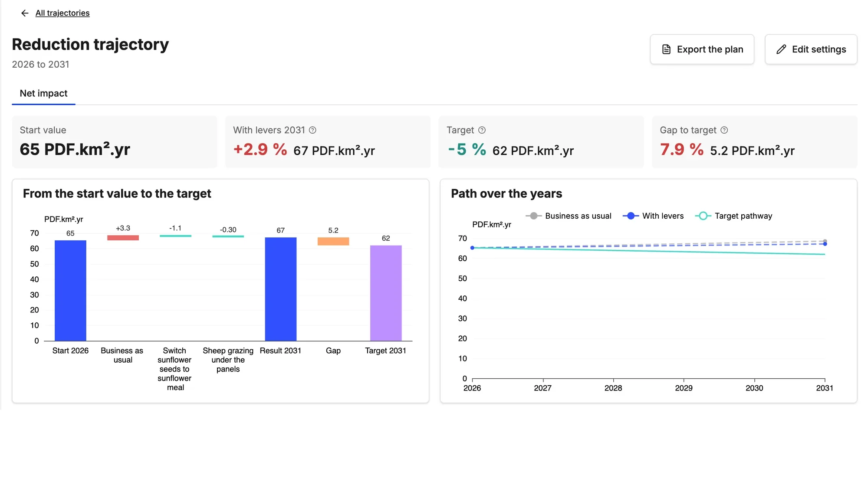Screen dimensions: 868x482
Task: Click the -0.30 lever value label
Action: click(228, 230)
